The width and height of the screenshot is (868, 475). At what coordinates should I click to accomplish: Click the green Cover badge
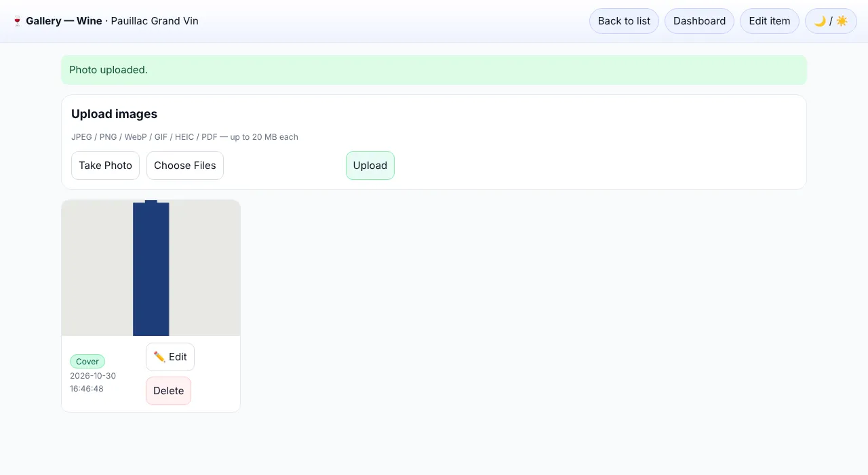tap(87, 362)
